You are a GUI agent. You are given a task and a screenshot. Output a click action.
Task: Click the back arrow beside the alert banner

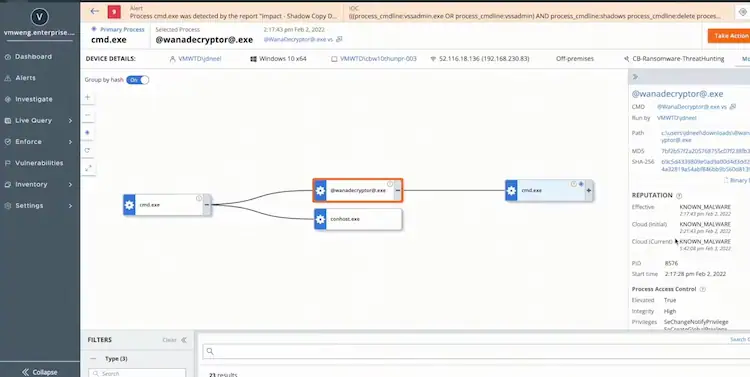(95, 11)
